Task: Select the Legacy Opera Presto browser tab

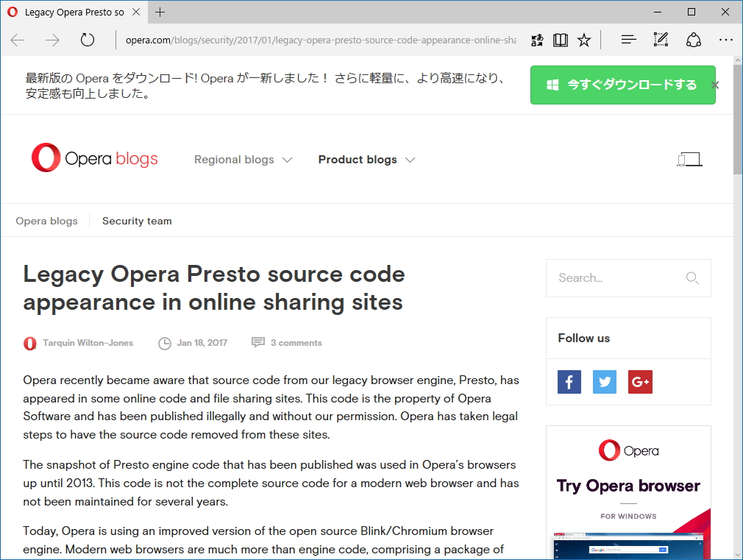Action: point(74,12)
